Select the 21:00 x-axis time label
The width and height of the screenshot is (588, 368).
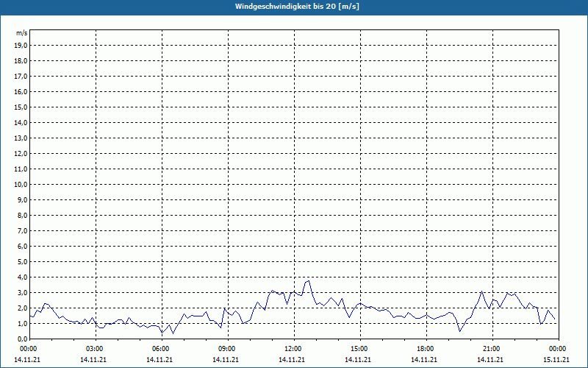click(492, 349)
